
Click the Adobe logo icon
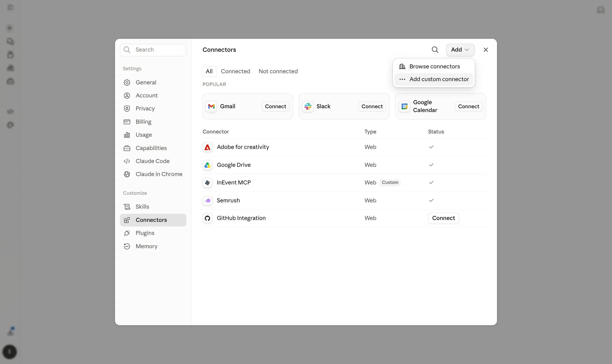click(207, 147)
